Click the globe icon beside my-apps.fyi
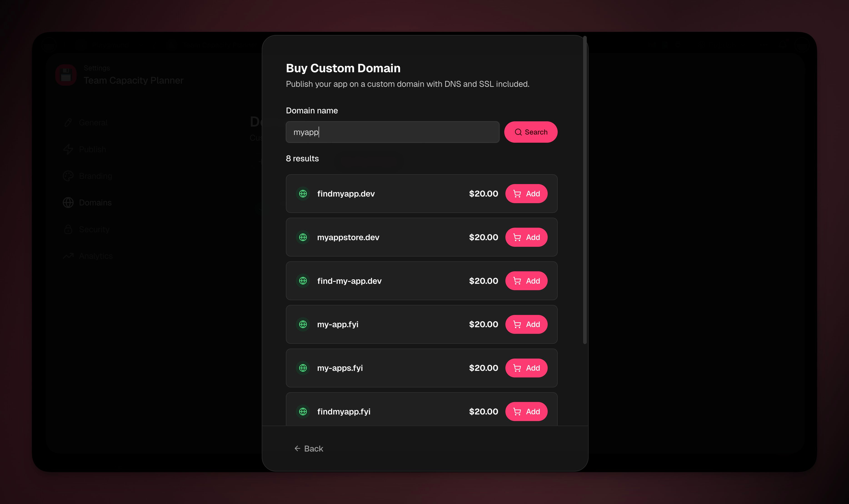The height and width of the screenshot is (504, 849). 303,368
